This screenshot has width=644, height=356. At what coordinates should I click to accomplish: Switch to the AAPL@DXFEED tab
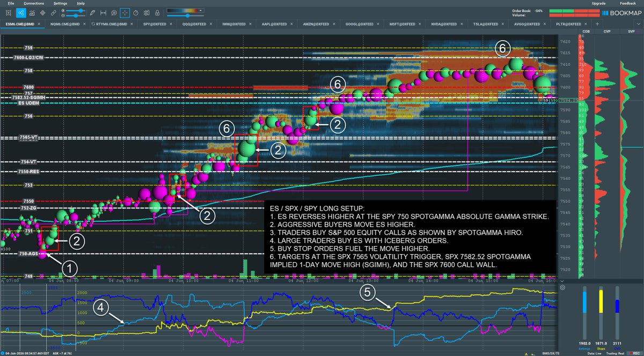[x=274, y=24]
